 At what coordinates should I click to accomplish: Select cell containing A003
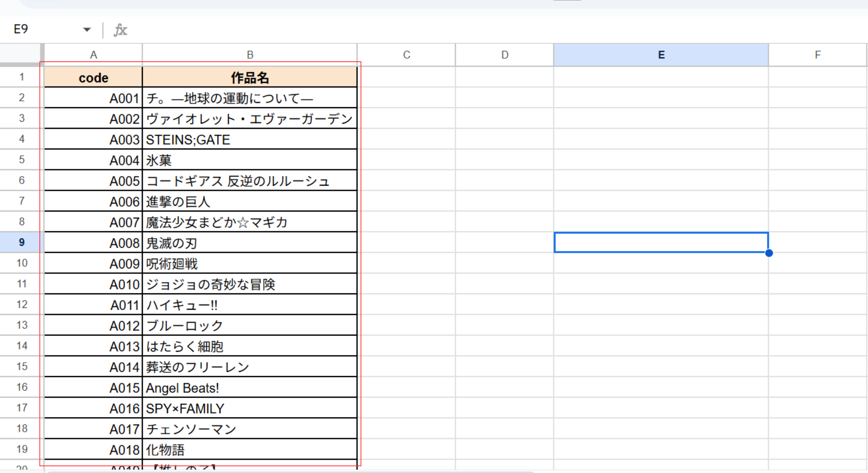point(93,139)
